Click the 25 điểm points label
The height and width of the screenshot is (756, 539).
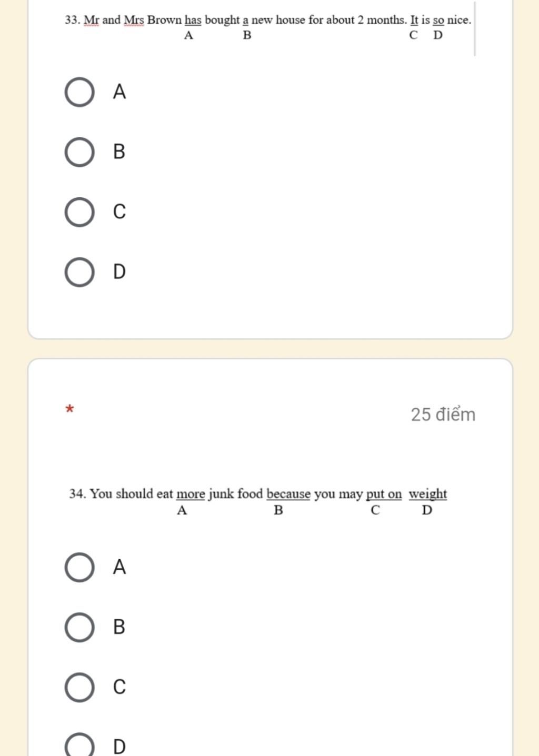[443, 415]
